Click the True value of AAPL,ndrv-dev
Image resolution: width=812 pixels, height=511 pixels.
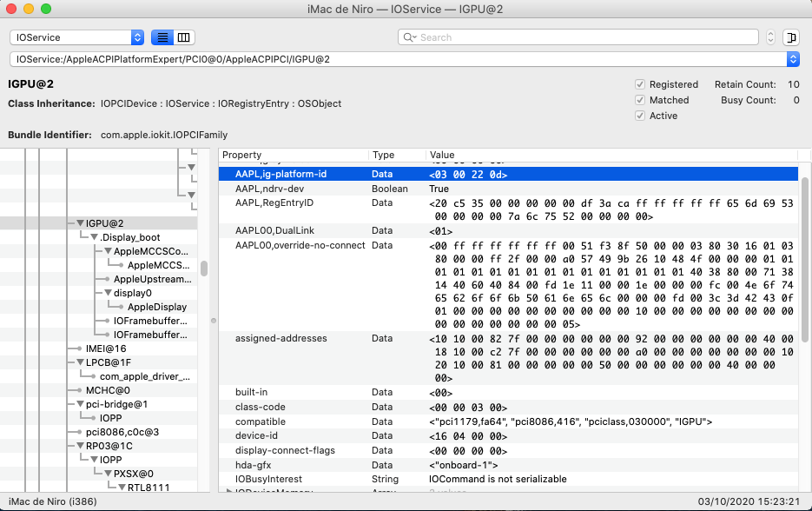[x=439, y=189]
